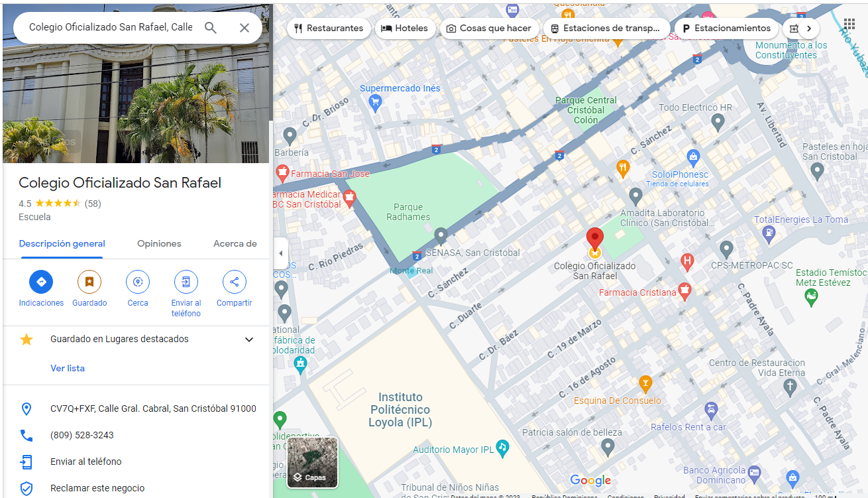Click the search magnifier icon
Viewport: 868px width, 498px height.
[211, 28]
